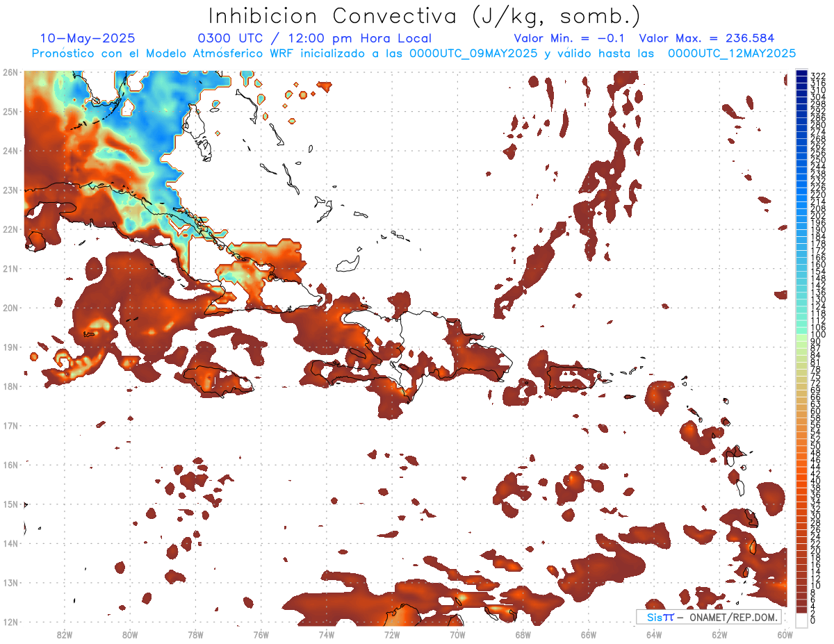Click the 82W longitude label
834x644 pixels.
(65, 634)
